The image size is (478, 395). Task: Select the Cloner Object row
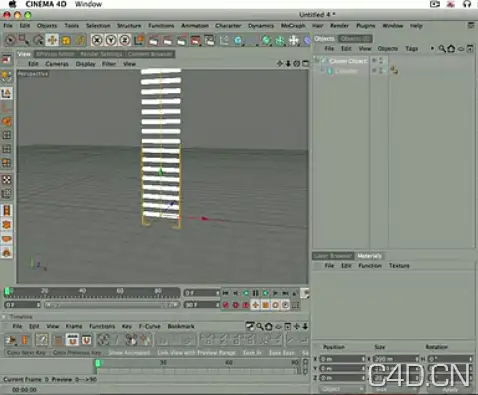point(348,61)
